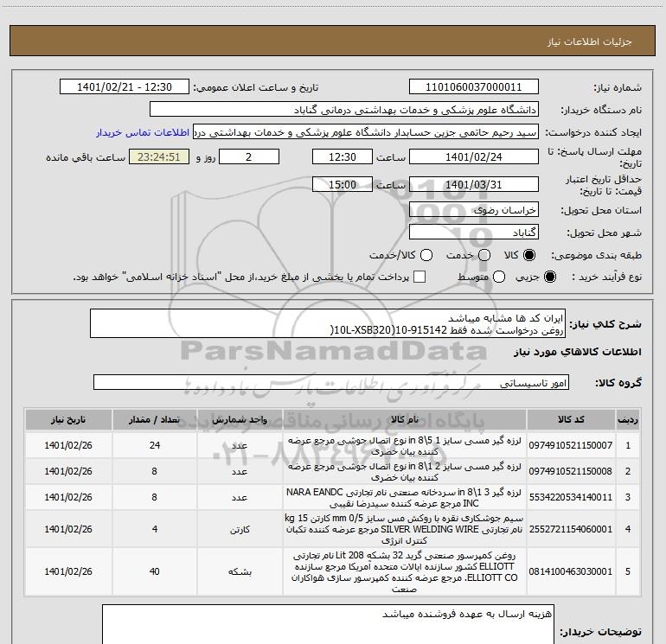Click quantity 4 in the welding wire row
666x644 pixels.
coord(155,529)
